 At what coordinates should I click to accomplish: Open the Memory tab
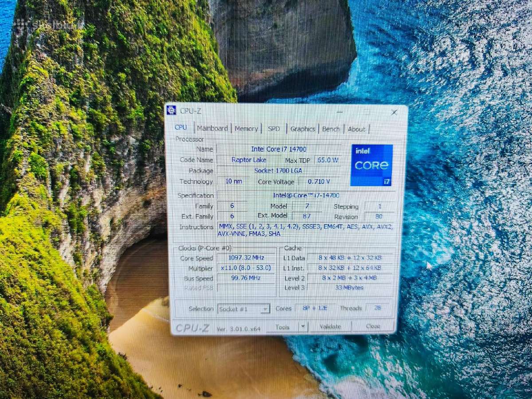246,129
